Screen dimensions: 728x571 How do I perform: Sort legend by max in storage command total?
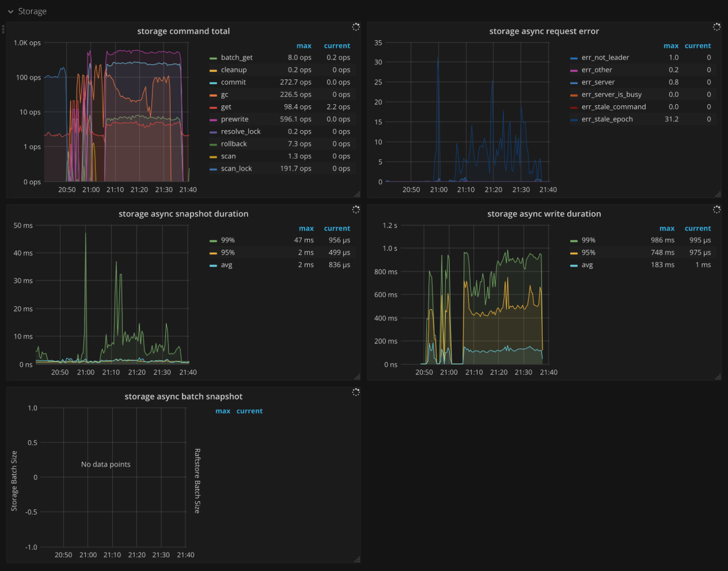(x=304, y=45)
